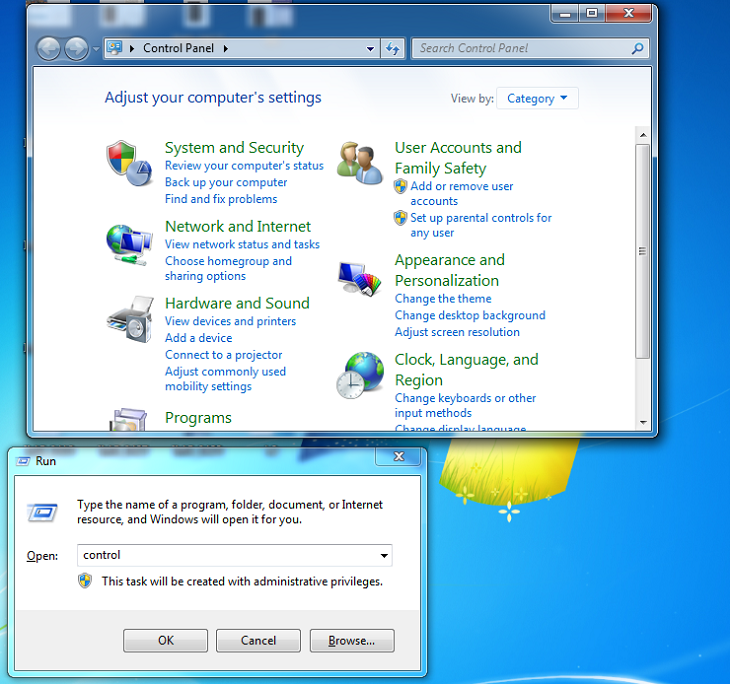The width and height of the screenshot is (730, 684).
Task: Open the User Accounts people icon
Action: (360, 163)
